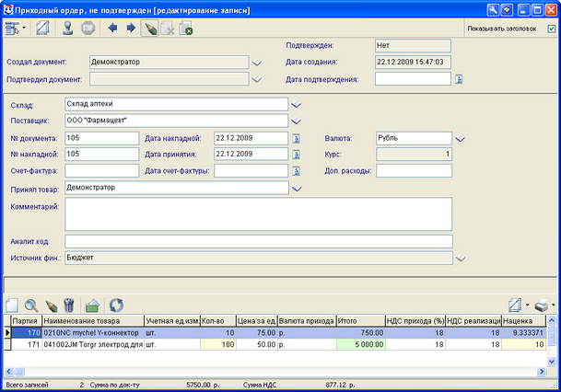Refresh the grid with circular arrows icon
The width and height of the screenshot is (561, 392).
click(116, 306)
